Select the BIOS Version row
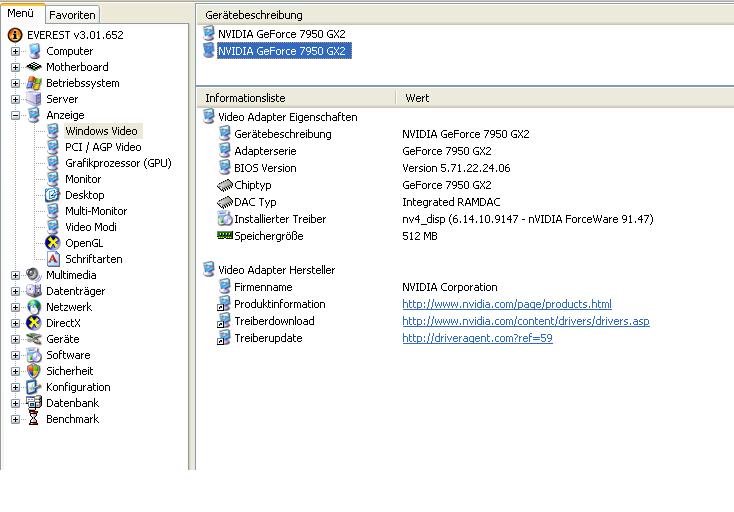Screen dimensions: 734x512 click(x=265, y=168)
